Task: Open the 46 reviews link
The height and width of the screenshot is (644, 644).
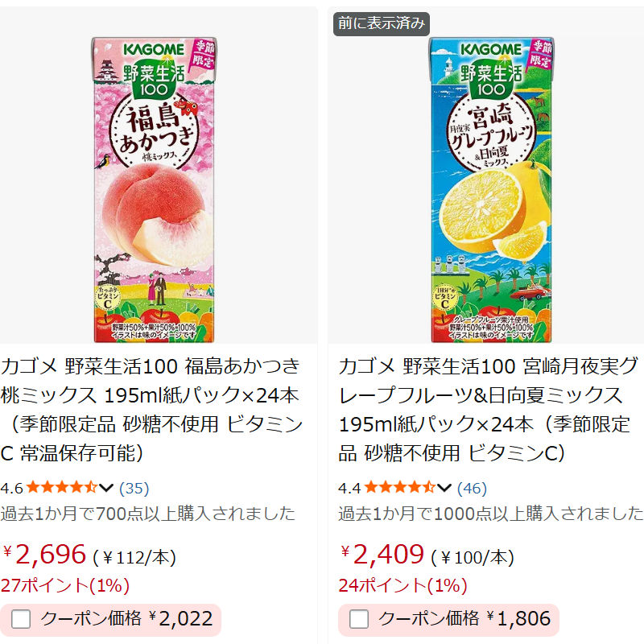Action: 472,488
